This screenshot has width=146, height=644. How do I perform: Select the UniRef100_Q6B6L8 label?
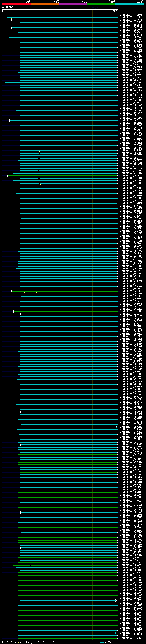coord(131,42)
